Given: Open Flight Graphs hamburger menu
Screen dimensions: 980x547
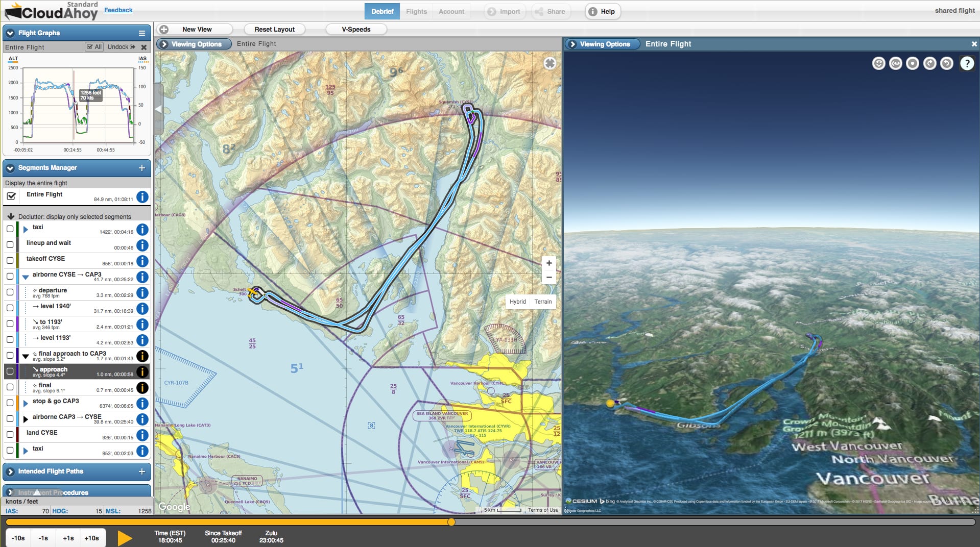Looking at the screenshot, I should click(x=142, y=33).
